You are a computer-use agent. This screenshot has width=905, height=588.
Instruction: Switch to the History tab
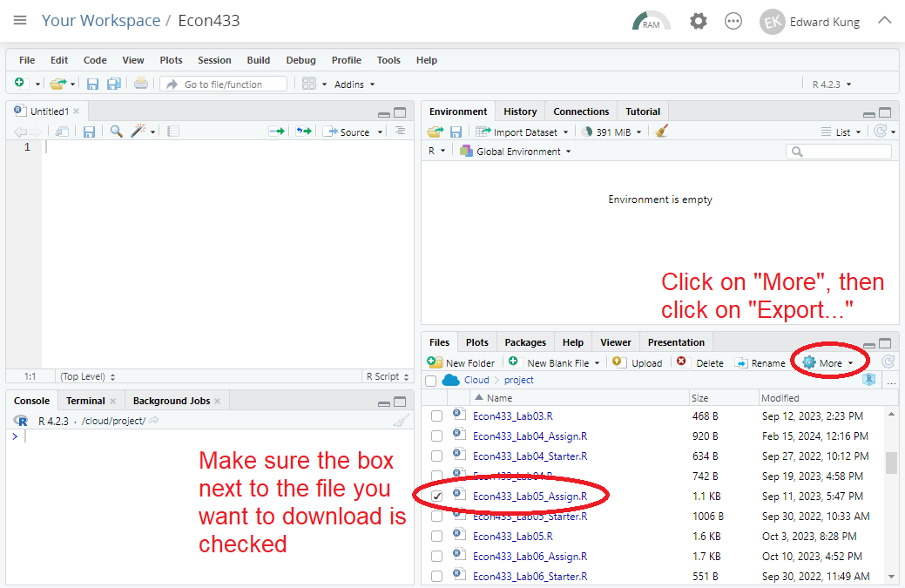click(x=520, y=112)
